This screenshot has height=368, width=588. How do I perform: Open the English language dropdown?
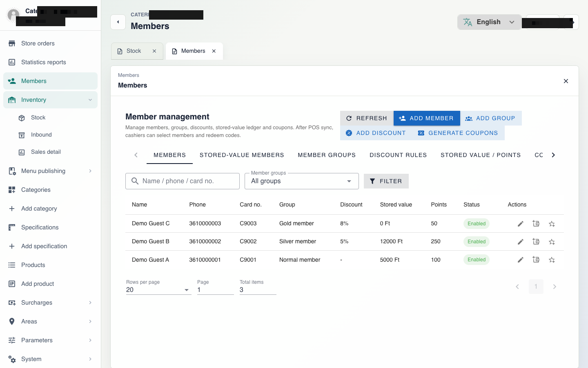pos(489,22)
